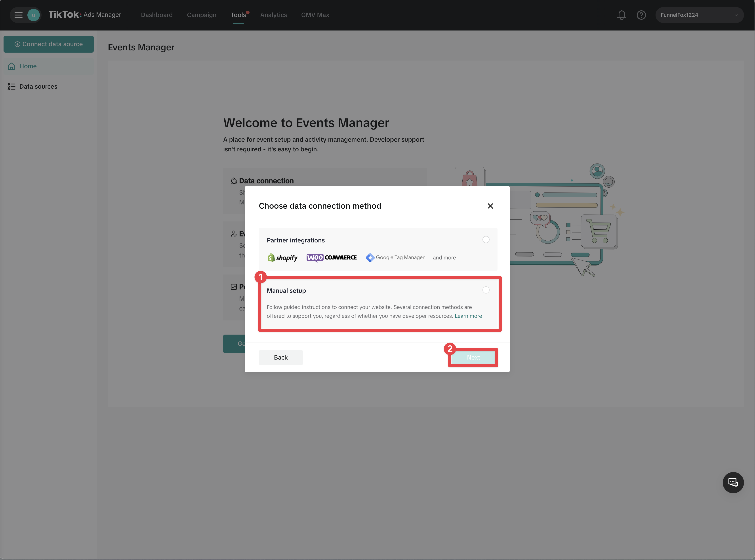Select the Partner integrations radio button
The height and width of the screenshot is (560, 755).
tap(486, 240)
